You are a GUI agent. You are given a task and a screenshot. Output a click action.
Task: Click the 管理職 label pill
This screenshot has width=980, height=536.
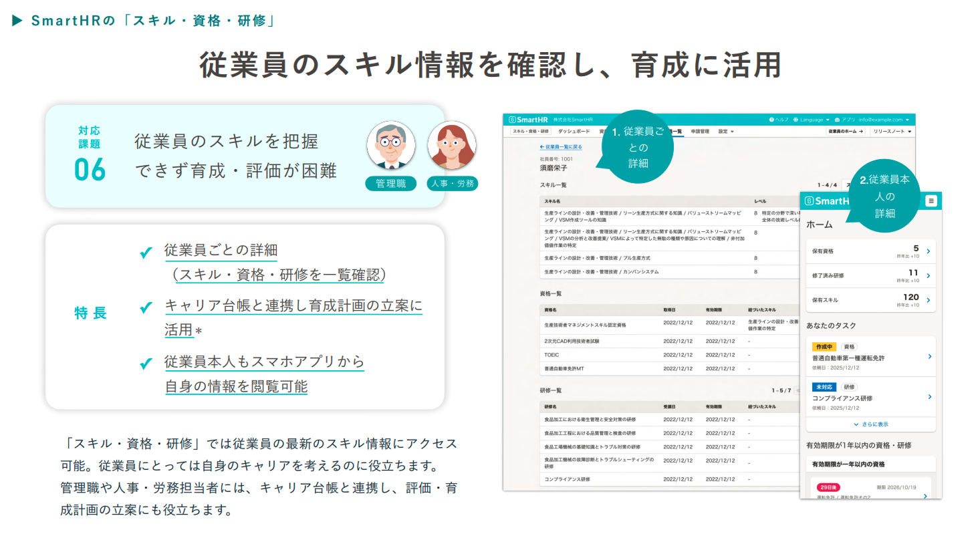tap(391, 184)
